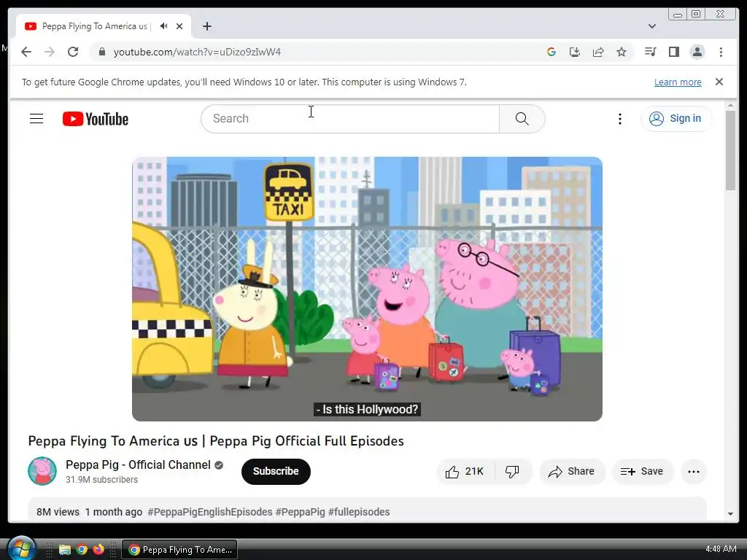This screenshot has width=747, height=560.
Task: Pause the Peppa Pig video player
Action: pos(367,289)
